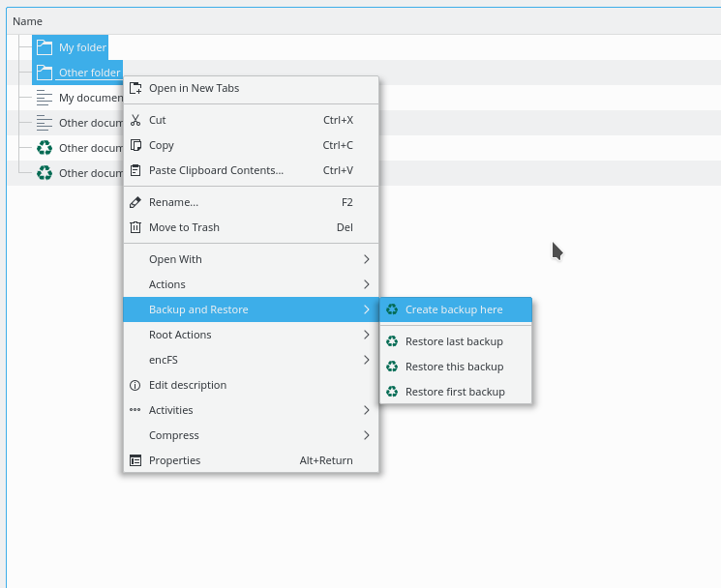
Task: Expand the Actions submenu arrow
Action: [x=367, y=284]
